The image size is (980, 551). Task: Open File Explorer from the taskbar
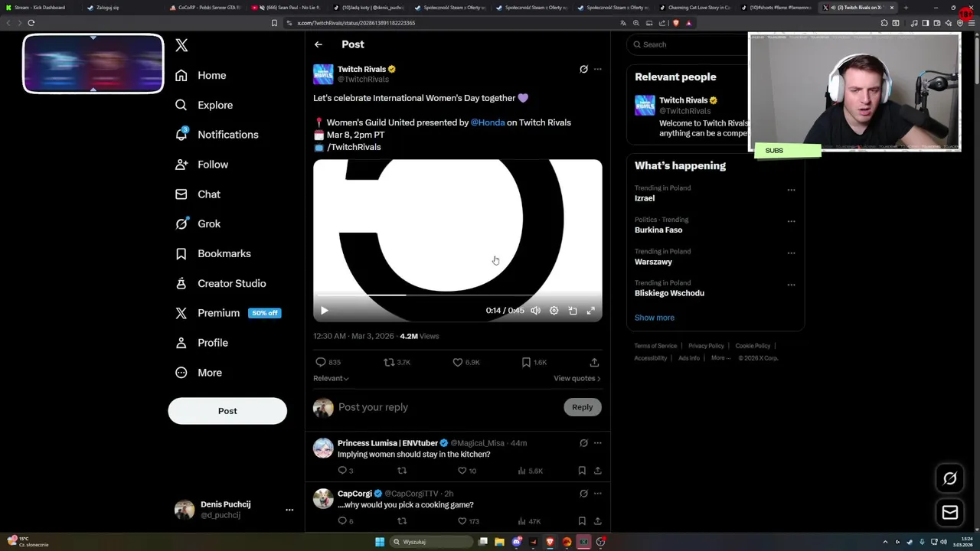tap(500, 542)
